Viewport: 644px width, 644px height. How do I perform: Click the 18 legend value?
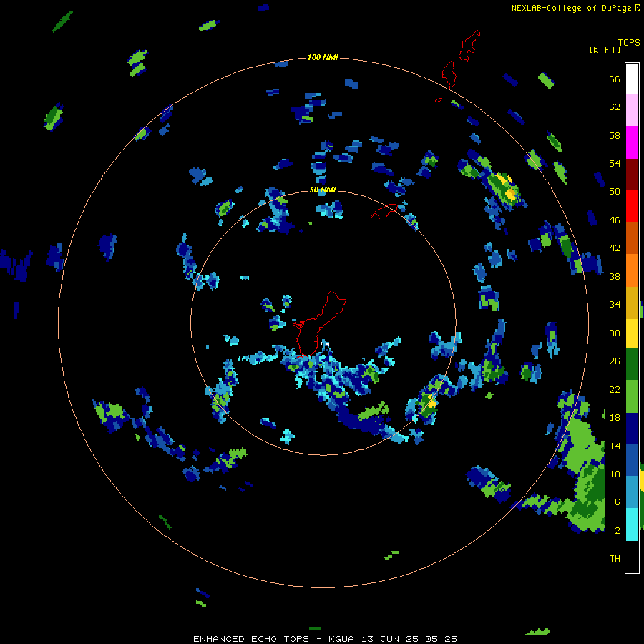[x=615, y=417]
